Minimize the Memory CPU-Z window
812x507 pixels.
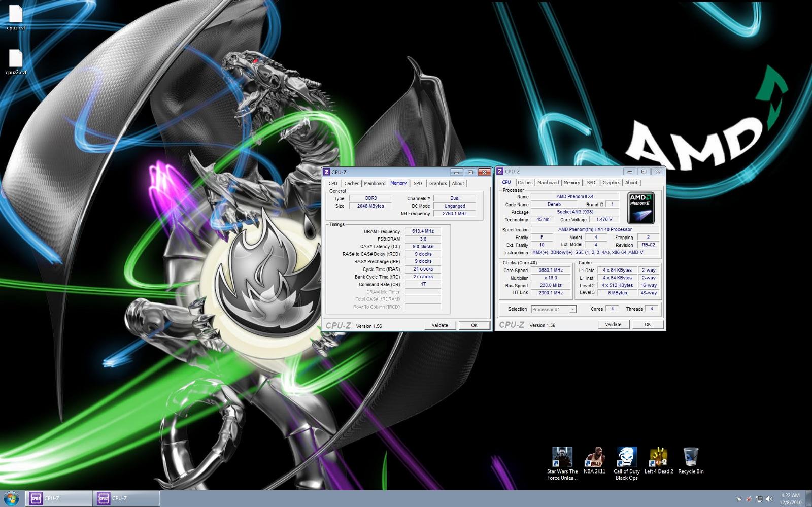(456, 172)
